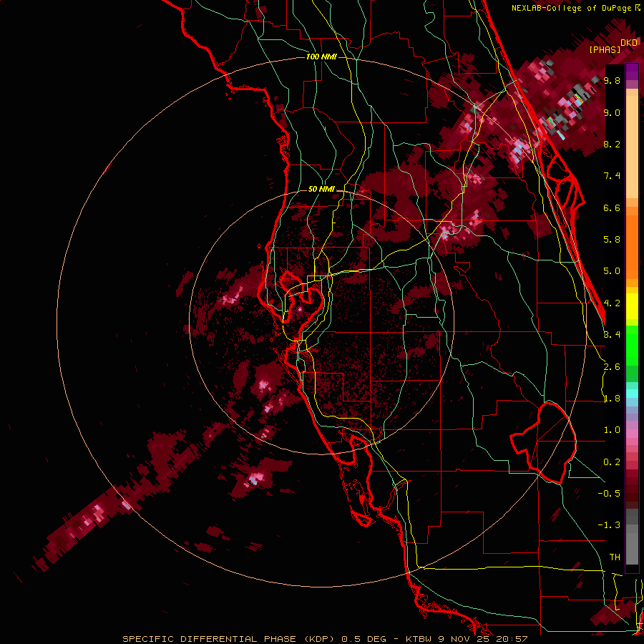This screenshot has height=644, width=644.
Task: Pick the cyan segment of color bar
Action: (632, 394)
